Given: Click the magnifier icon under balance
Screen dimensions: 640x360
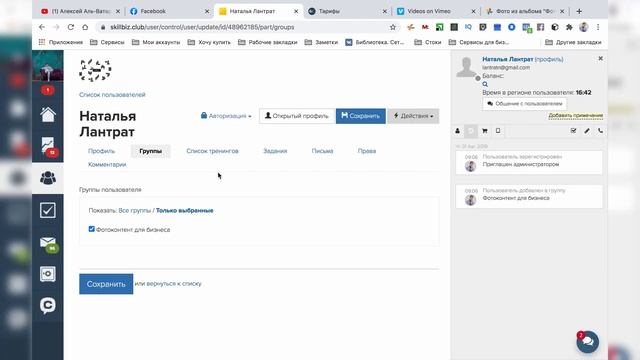Looking at the screenshot, I should click(x=485, y=84).
